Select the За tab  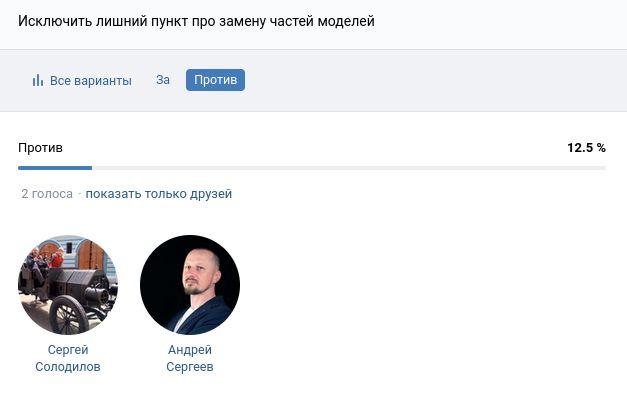tap(163, 80)
